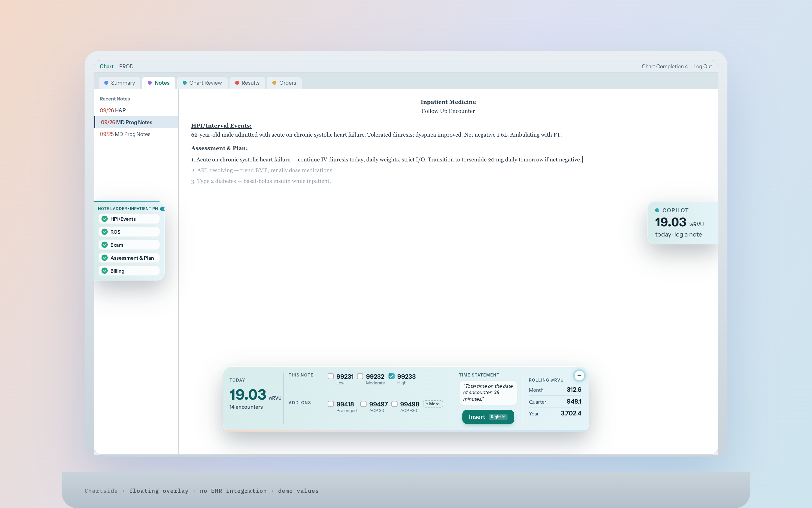This screenshot has height=508, width=812.
Task: Expand add-on codes with + More
Action: 433,404
